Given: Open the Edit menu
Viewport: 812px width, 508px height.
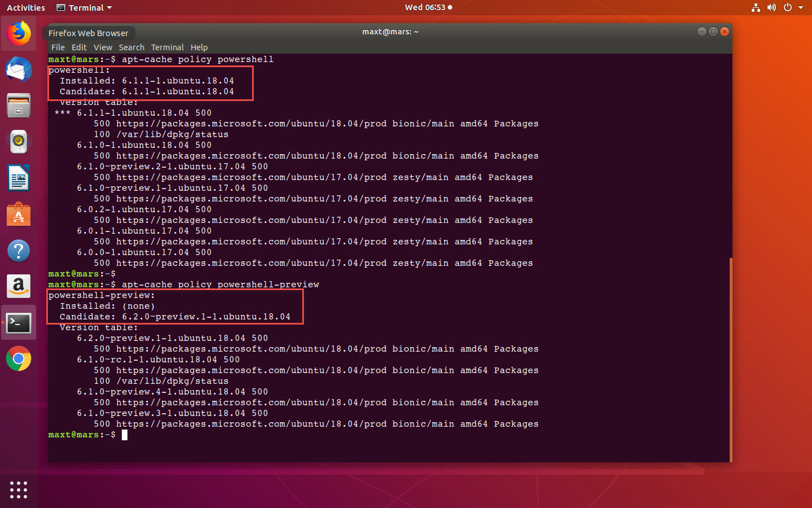Looking at the screenshot, I should pos(79,47).
